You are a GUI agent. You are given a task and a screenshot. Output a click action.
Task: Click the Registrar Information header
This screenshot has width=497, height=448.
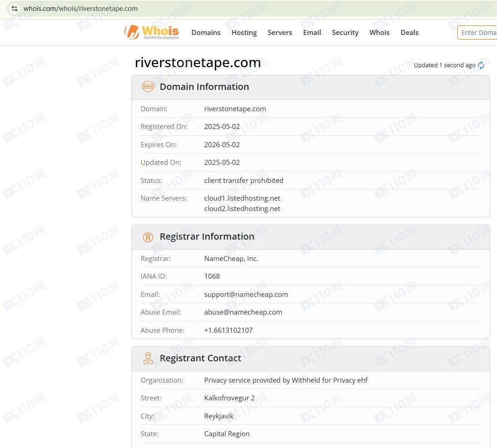[207, 236]
